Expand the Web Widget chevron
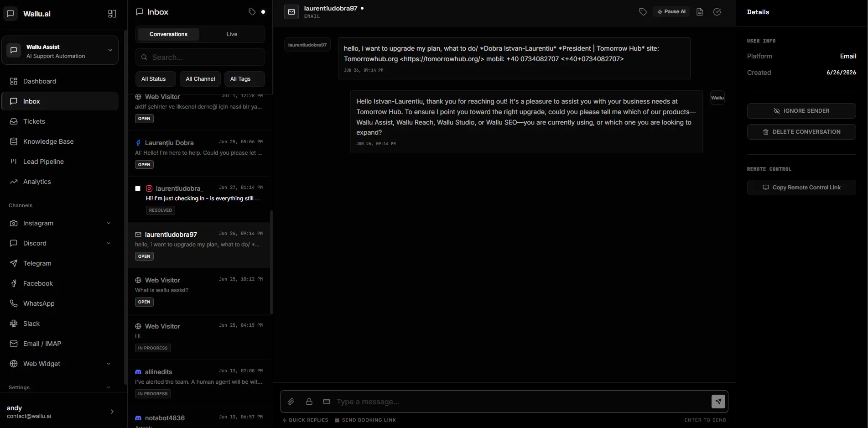Viewport: 868px width, 428px height. pyautogui.click(x=109, y=364)
